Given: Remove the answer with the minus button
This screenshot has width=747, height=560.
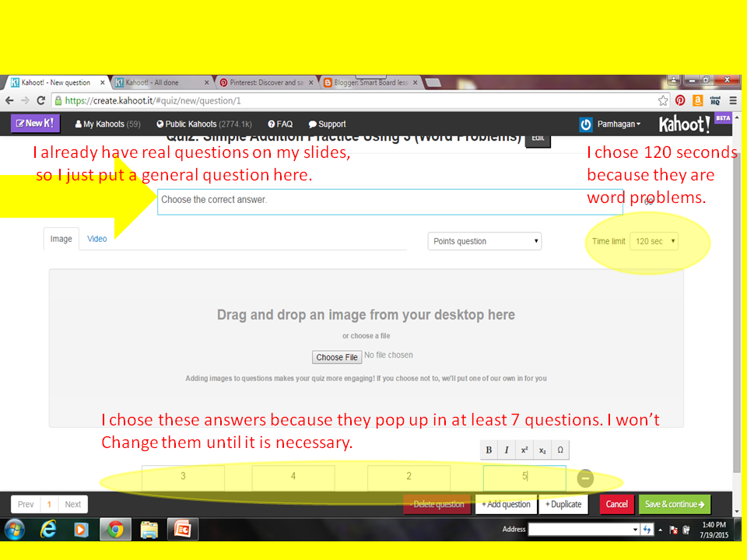Looking at the screenshot, I should (585, 478).
